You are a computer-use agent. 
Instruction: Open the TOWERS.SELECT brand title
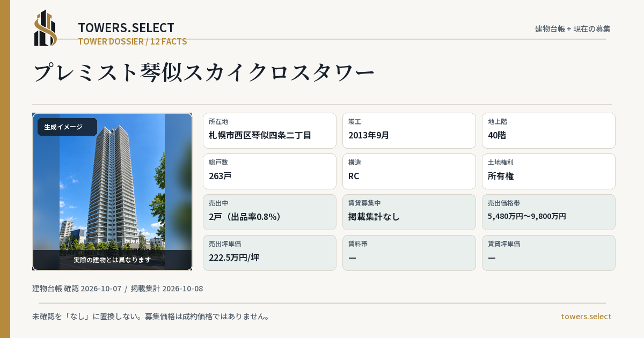point(126,28)
